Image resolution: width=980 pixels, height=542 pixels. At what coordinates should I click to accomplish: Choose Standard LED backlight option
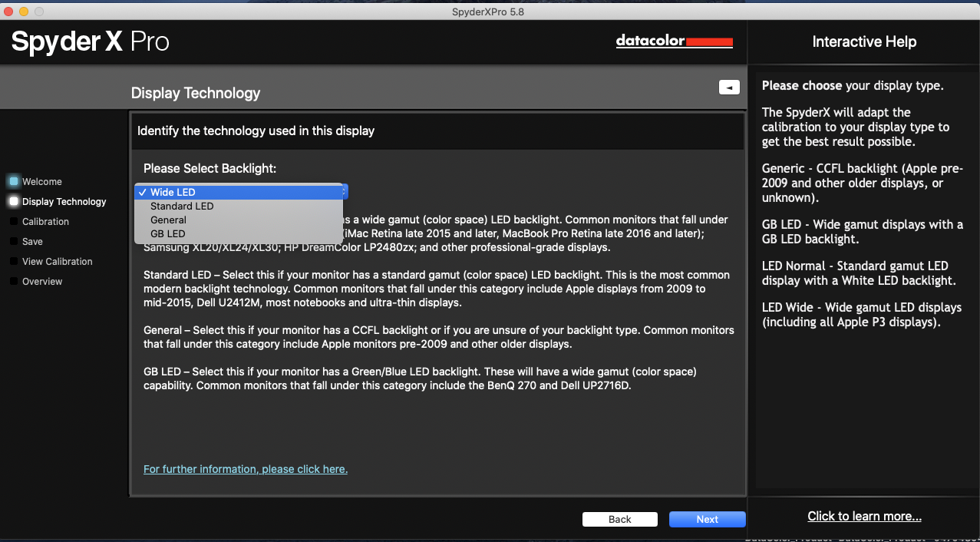coord(239,206)
